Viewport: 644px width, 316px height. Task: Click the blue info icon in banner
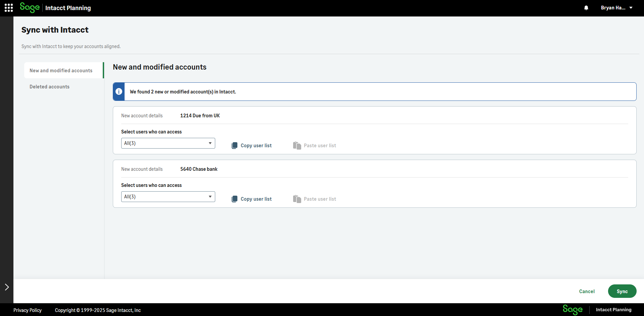click(x=119, y=91)
